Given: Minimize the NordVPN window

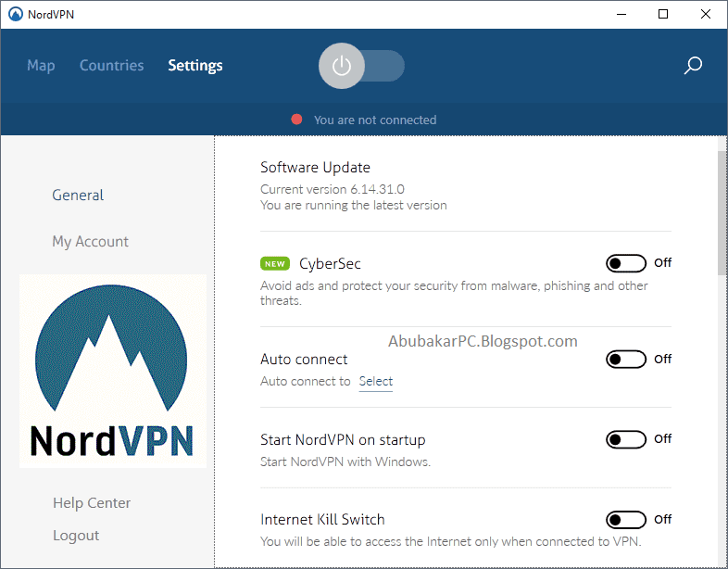Looking at the screenshot, I should pos(621,15).
